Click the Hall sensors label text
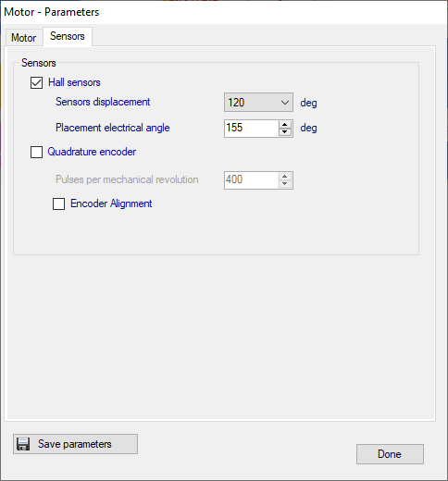 tap(74, 82)
